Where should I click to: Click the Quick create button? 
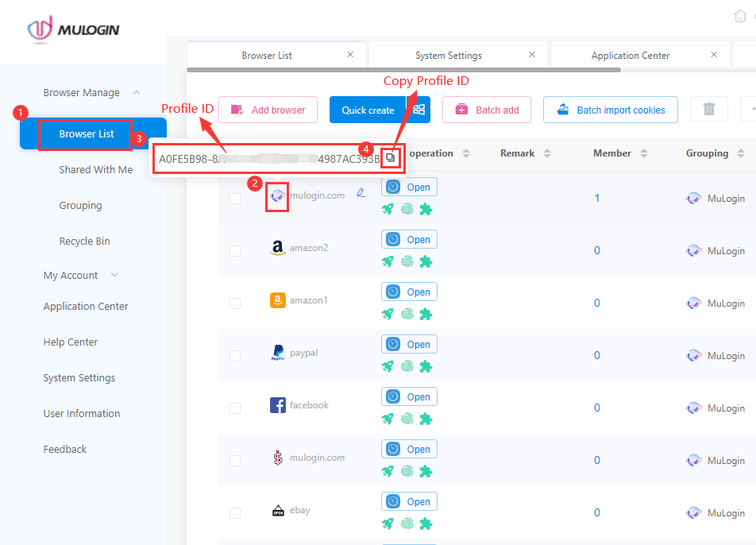(368, 110)
